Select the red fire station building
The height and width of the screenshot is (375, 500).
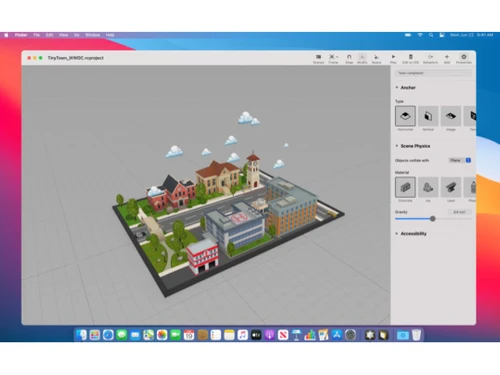click(x=203, y=257)
